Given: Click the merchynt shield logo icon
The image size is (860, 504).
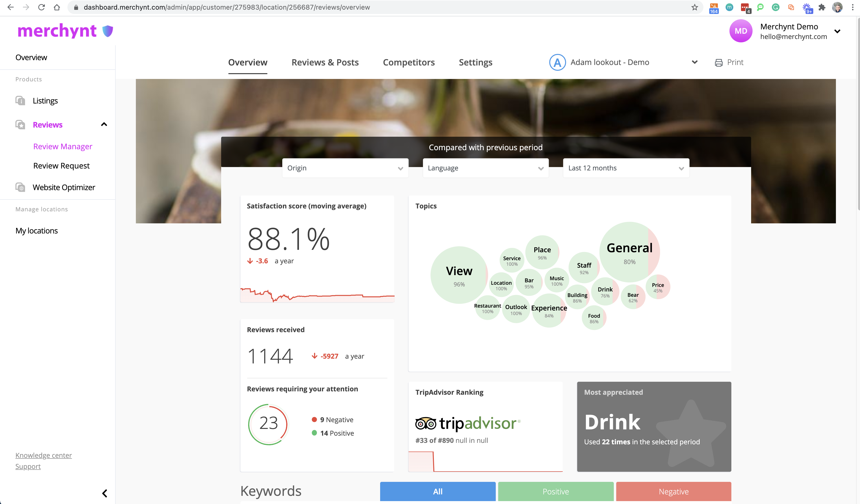Looking at the screenshot, I should pyautogui.click(x=107, y=31).
